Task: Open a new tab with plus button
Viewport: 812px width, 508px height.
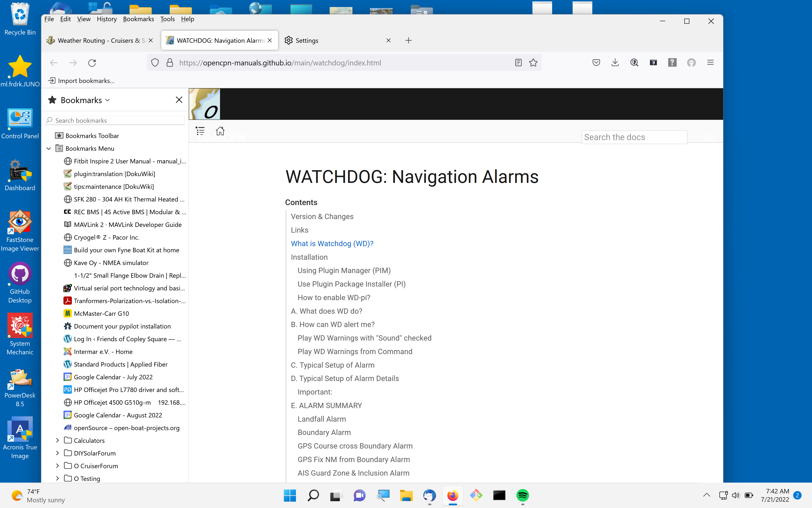Action: click(408, 40)
